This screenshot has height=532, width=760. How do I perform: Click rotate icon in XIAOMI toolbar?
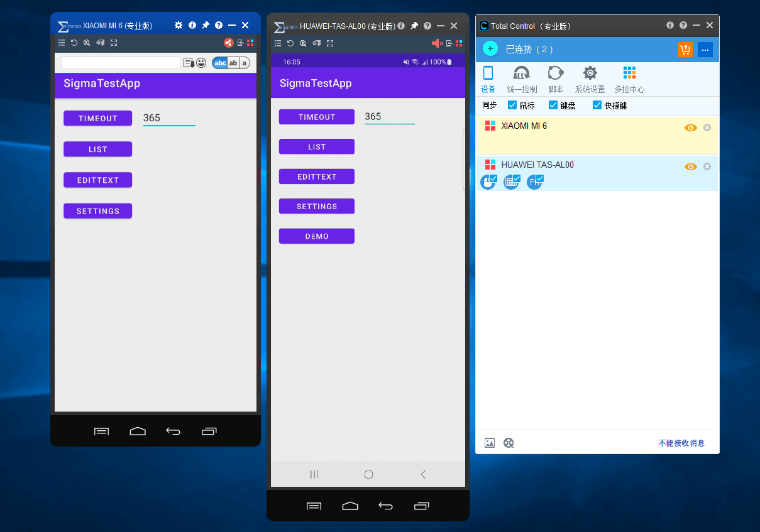click(74, 43)
